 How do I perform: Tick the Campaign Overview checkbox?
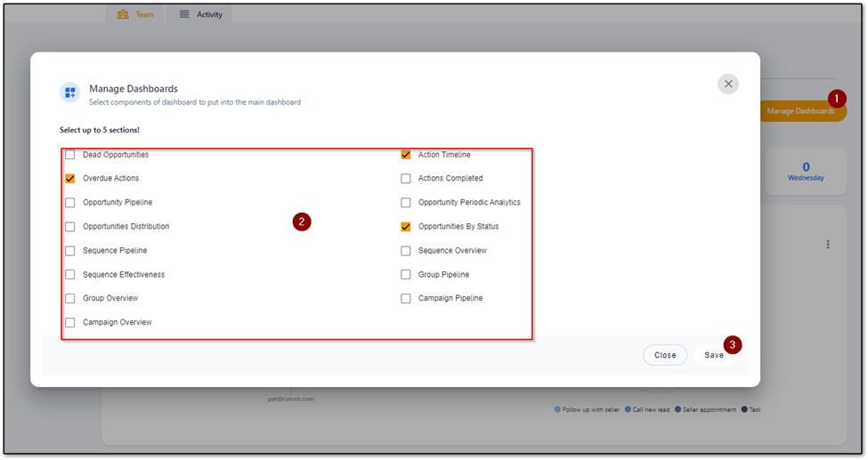pyautogui.click(x=69, y=323)
